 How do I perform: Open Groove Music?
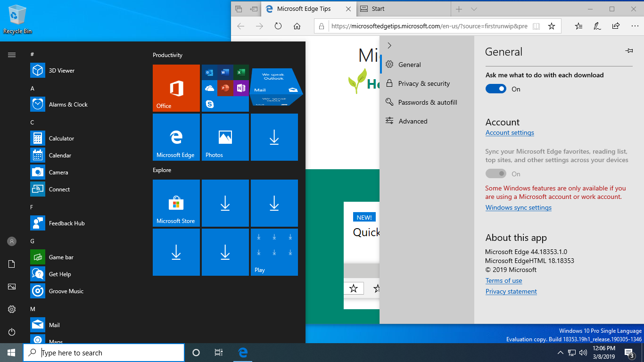pyautogui.click(x=85, y=291)
